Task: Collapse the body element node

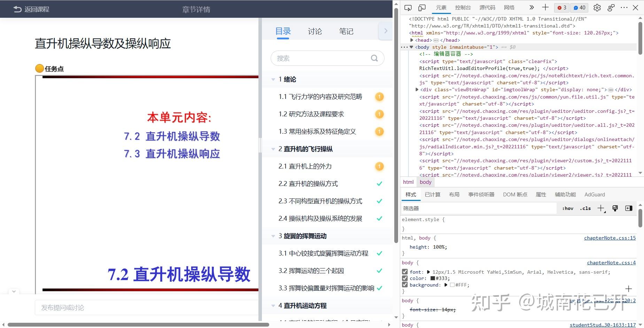Action: pos(411,47)
